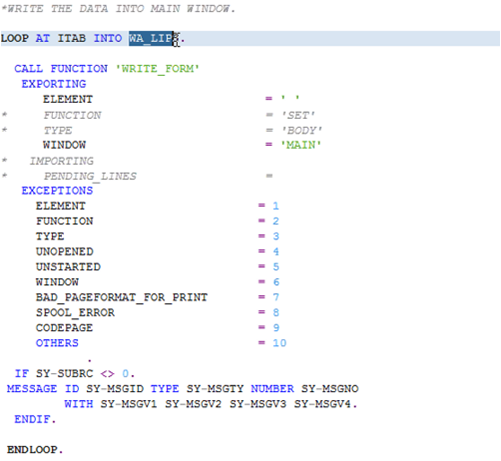The width and height of the screenshot is (501, 461).
Task: Click the commented PENDING_LINES parameter
Action: (90, 176)
